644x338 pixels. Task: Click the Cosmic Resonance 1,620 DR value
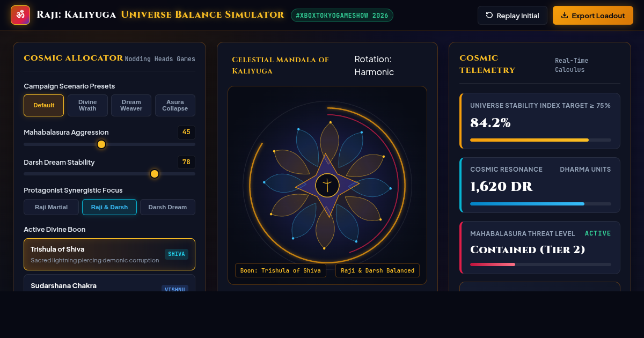tap(501, 187)
